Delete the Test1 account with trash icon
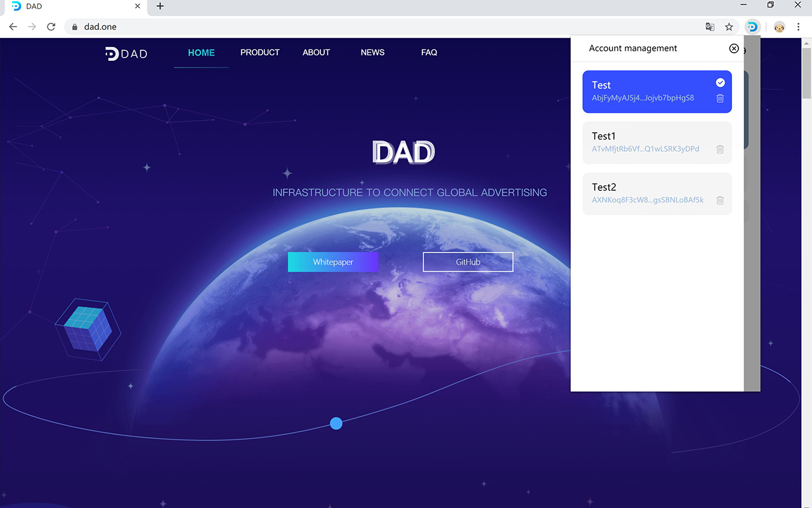Viewport: 812px width, 508px height. (x=720, y=149)
